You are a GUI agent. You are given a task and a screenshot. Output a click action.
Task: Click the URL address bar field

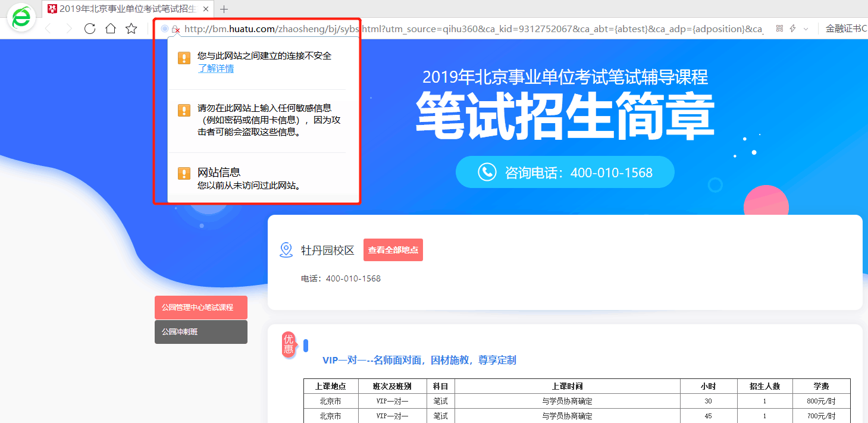[x=470, y=29]
